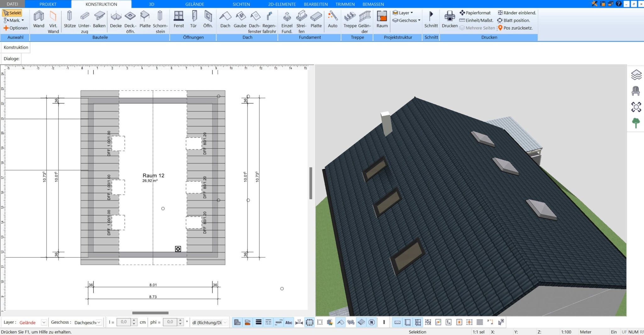This screenshot has width=644, height=335.
Task: Open the Raum room tool
Action: point(382,19)
